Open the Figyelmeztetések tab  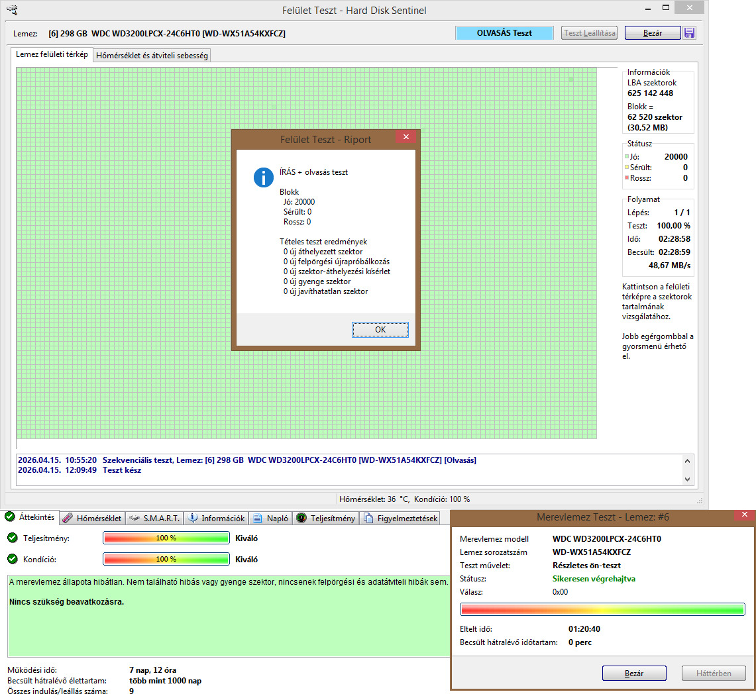coord(400,519)
